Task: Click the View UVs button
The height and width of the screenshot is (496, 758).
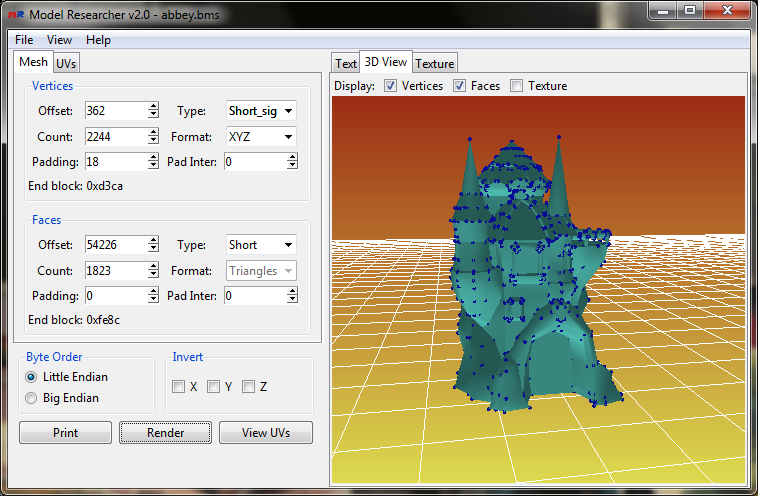Action: click(265, 433)
